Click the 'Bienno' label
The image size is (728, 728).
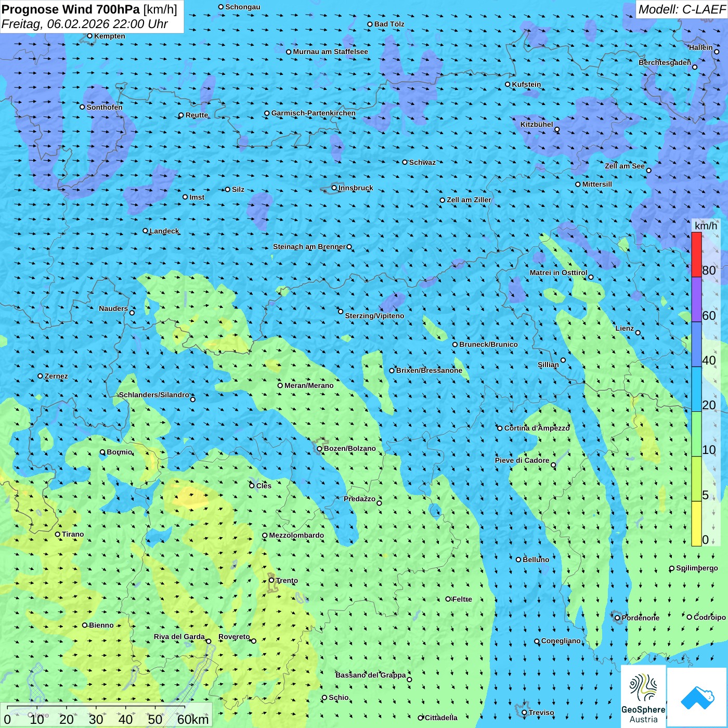tap(101, 625)
